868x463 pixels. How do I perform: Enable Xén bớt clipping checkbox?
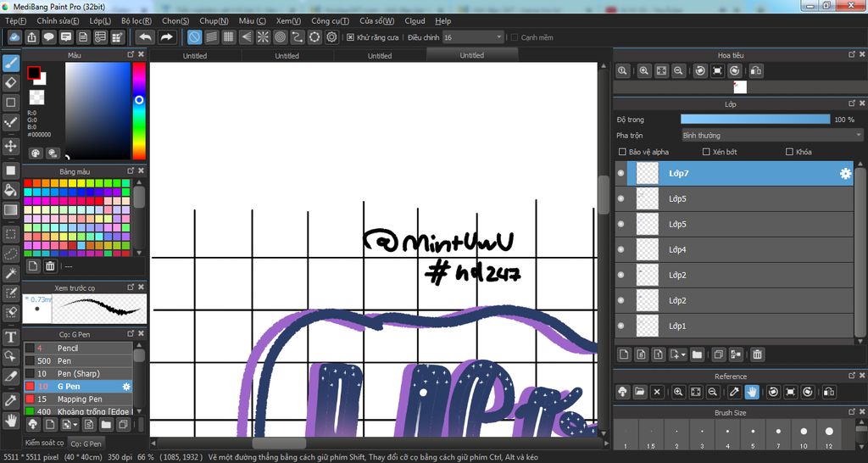(x=706, y=151)
